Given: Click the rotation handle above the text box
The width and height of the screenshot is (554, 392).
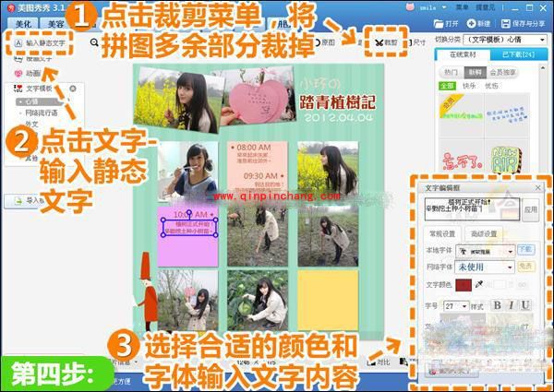Looking at the screenshot, I should (189, 212).
